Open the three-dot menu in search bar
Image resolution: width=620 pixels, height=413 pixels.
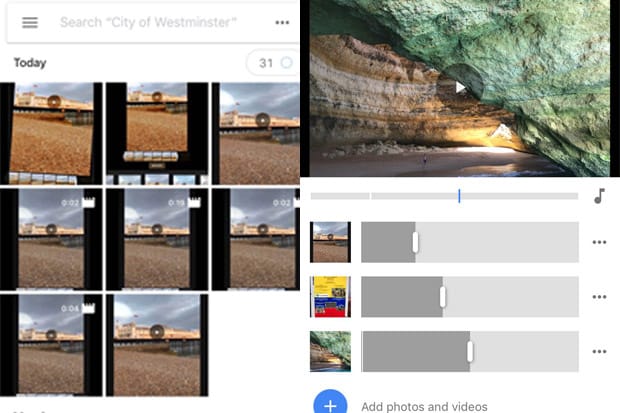(282, 23)
